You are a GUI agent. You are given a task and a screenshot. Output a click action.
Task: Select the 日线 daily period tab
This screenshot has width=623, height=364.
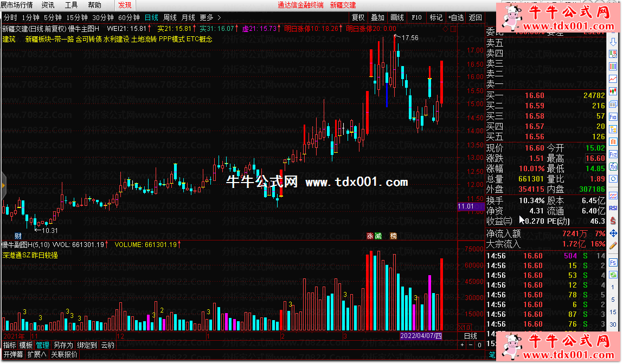[151, 17]
